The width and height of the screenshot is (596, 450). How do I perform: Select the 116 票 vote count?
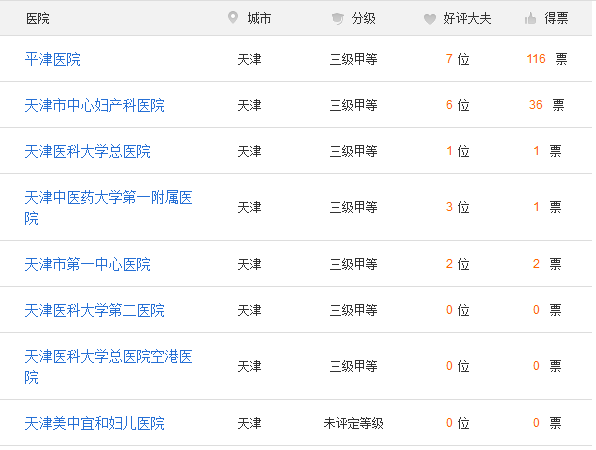tap(547, 59)
